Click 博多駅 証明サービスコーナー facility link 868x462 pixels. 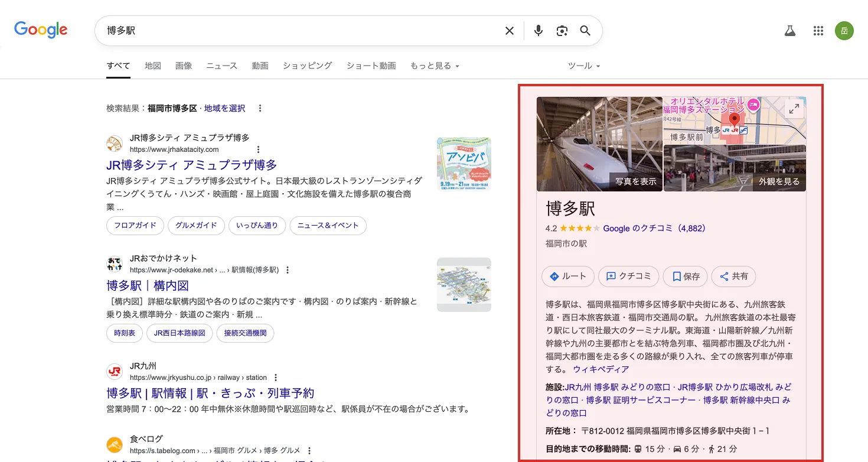coord(641,400)
